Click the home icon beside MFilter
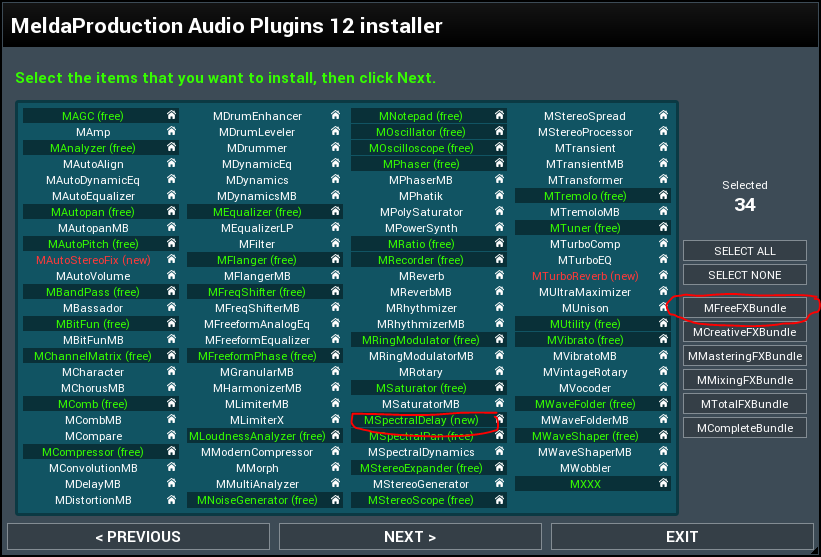This screenshot has height=557, width=821. click(x=335, y=243)
